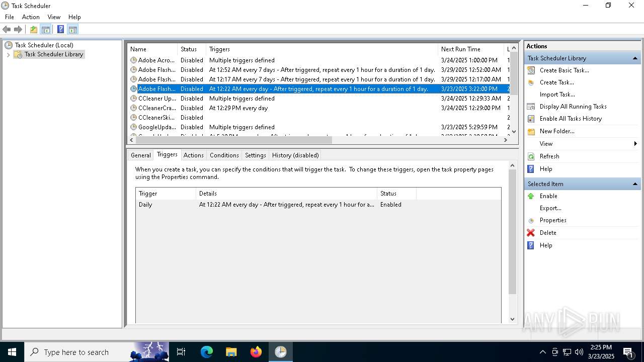Click the Adobe Acro task clock icon
644x362 pixels.
pos(133,60)
